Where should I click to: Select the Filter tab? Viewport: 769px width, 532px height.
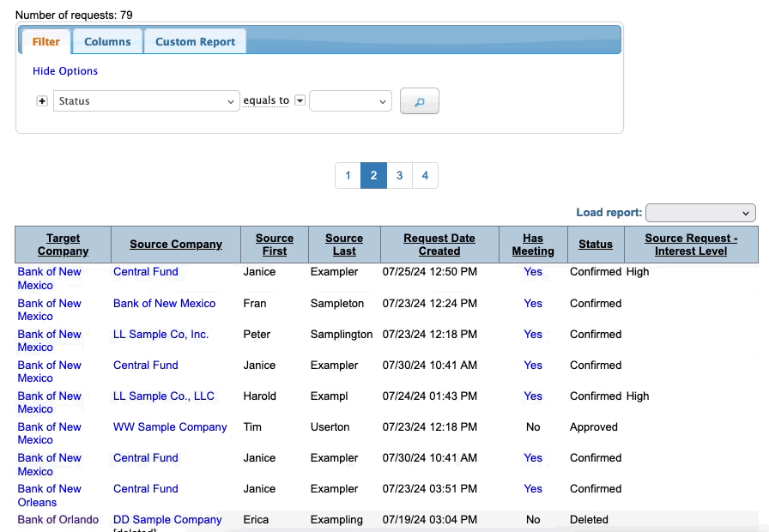pos(46,41)
